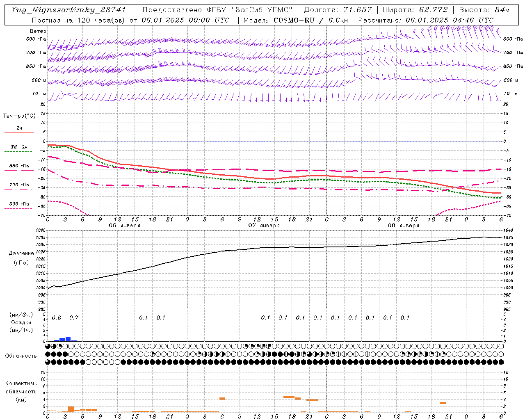The height and width of the screenshot is (420, 525).
Task: Click the orange convective bar at hour 6, 07 января
Action: point(222,399)
